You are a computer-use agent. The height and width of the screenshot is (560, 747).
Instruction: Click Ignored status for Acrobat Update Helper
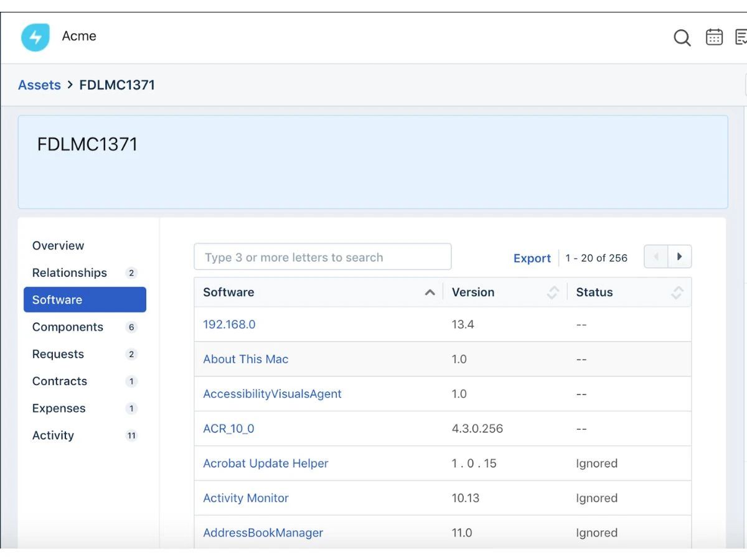click(x=597, y=464)
